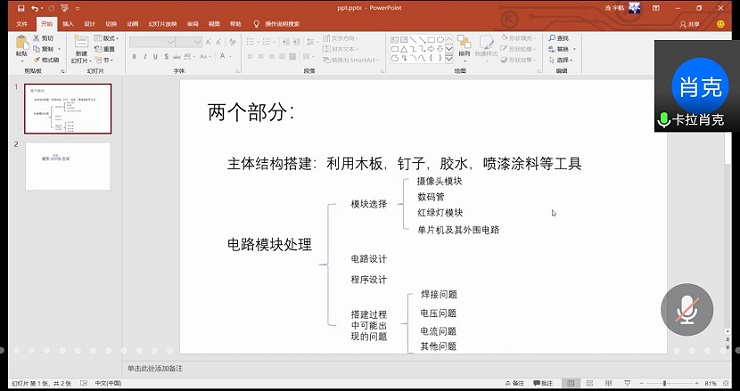Viewport: 740px width, 391px height.
Task: Click the Share (共享) button
Action: pyautogui.click(x=690, y=25)
